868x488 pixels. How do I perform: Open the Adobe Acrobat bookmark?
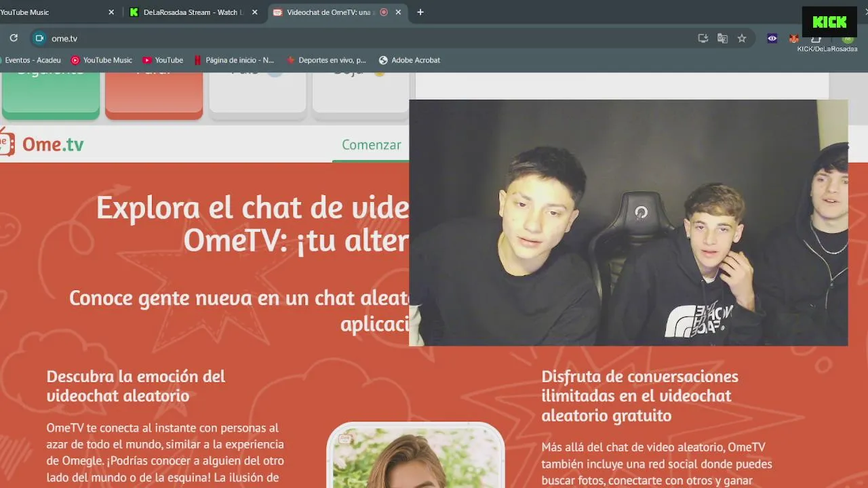pyautogui.click(x=410, y=60)
